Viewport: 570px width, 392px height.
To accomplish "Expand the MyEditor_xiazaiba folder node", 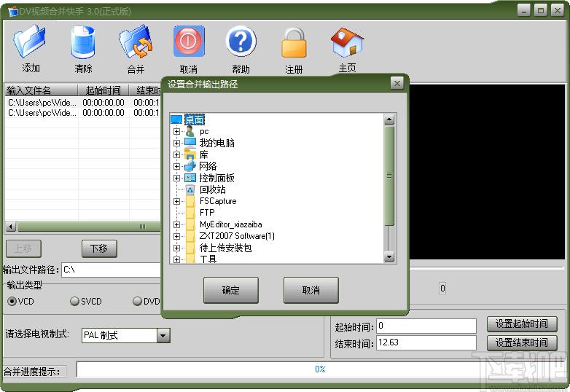I will click(x=176, y=224).
